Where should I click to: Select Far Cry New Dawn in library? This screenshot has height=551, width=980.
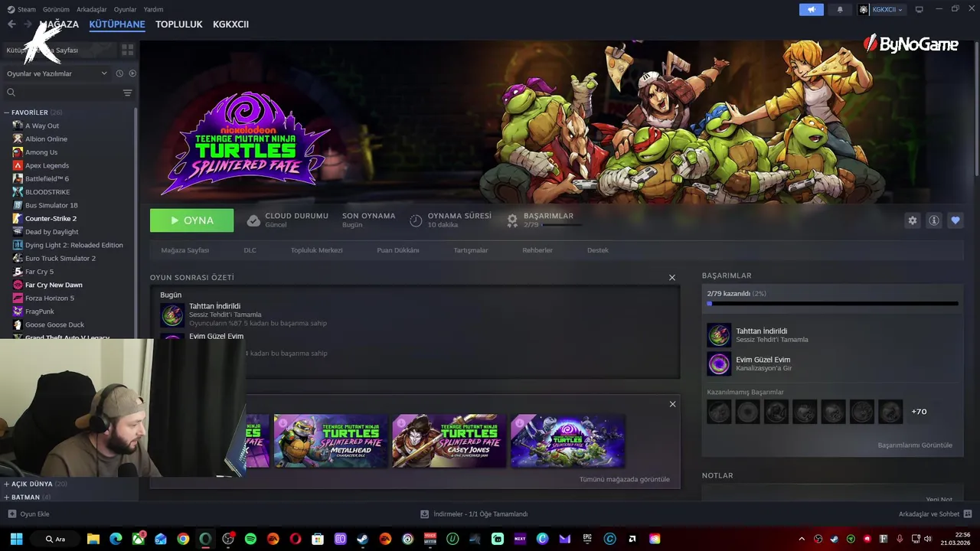point(54,285)
